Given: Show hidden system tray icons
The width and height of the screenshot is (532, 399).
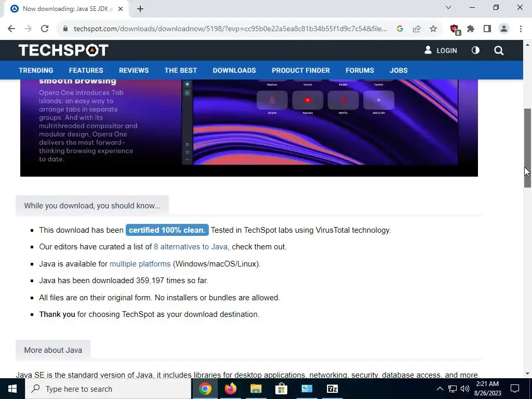Looking at the screenshot, I should 440,389.
